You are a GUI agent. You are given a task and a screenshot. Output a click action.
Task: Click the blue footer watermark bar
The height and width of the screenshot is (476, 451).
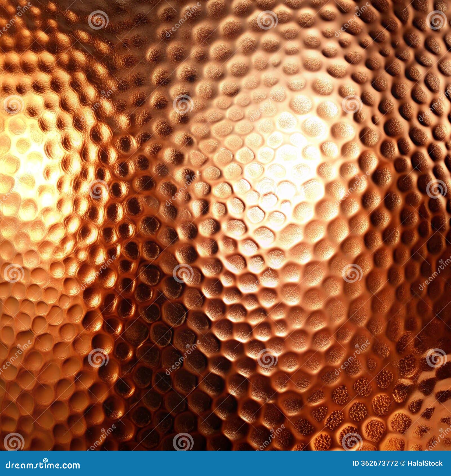[225, 463]
